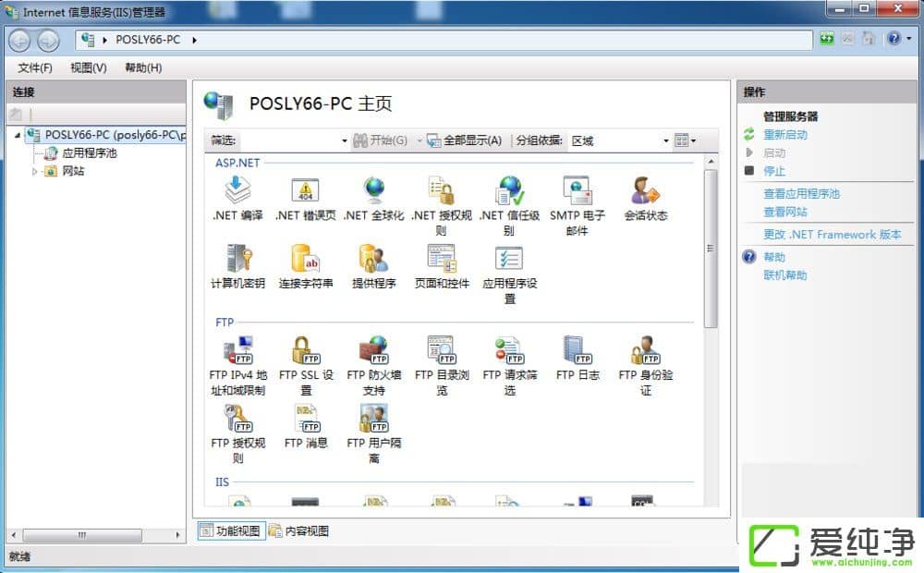Click the back navigation arrow

(x=19, y=40)
